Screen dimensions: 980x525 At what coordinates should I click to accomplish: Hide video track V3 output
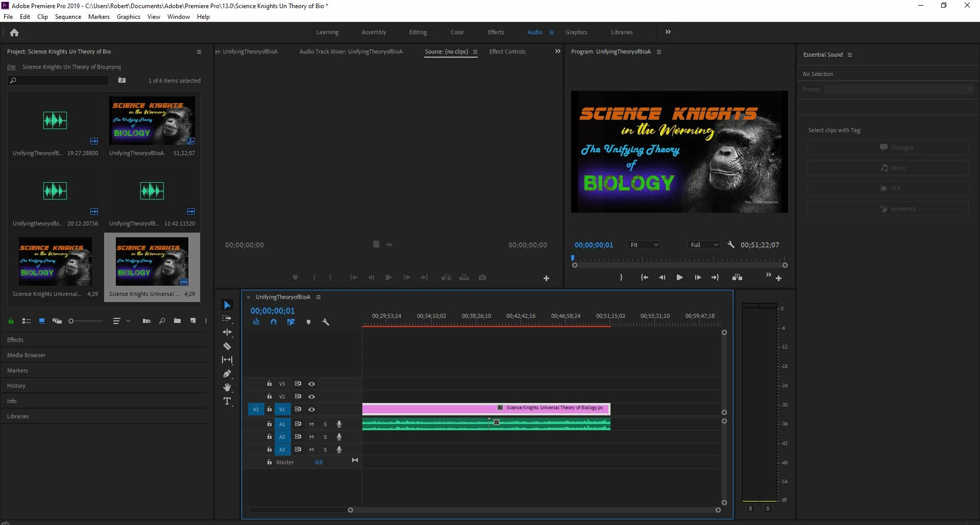[x=311, y=384]
